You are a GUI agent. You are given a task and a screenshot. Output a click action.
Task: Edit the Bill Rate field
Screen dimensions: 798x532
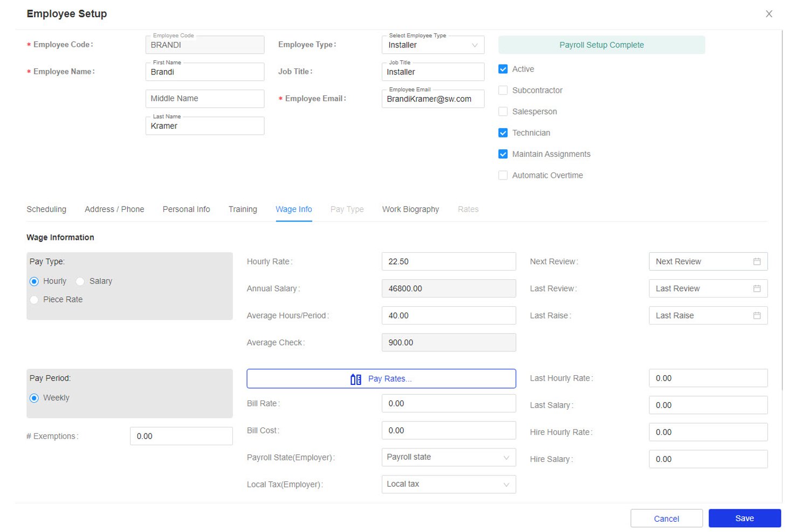pos(449,403)
